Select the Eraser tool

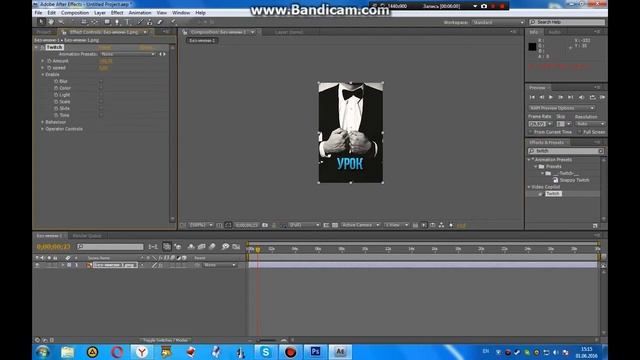(160, 22)
